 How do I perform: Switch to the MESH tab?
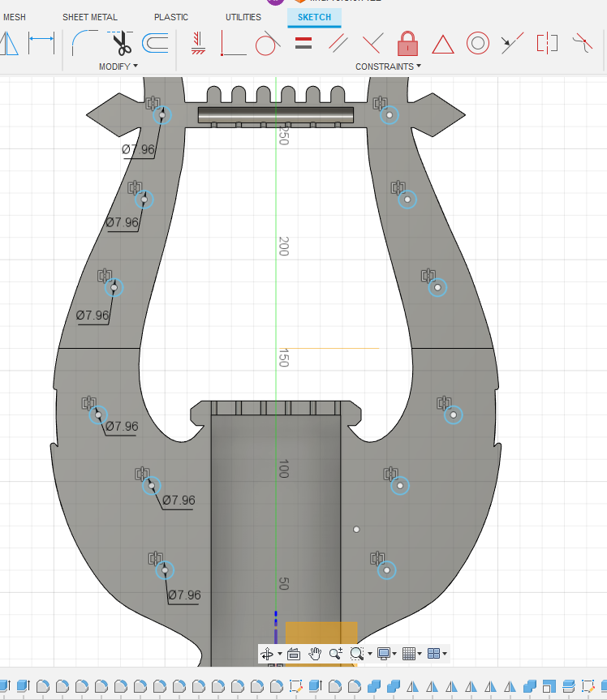pyautogui.click(x=15, y=17)
